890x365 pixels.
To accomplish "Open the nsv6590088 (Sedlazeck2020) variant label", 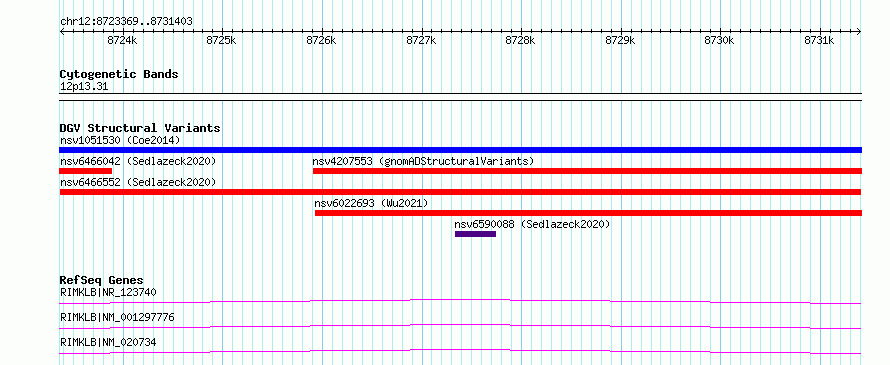I will click(532, 224).
